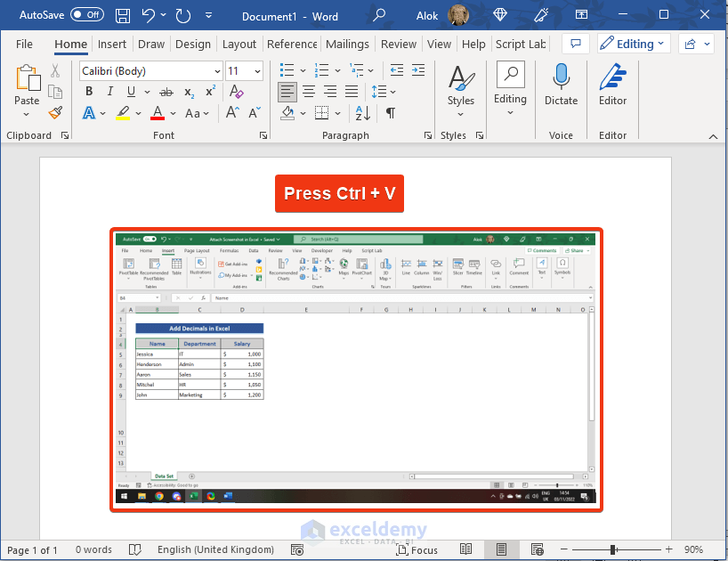The height and width of the screenshot is (561, 728).
Task: Toggle Bold formatting
Action: point(89,91)
